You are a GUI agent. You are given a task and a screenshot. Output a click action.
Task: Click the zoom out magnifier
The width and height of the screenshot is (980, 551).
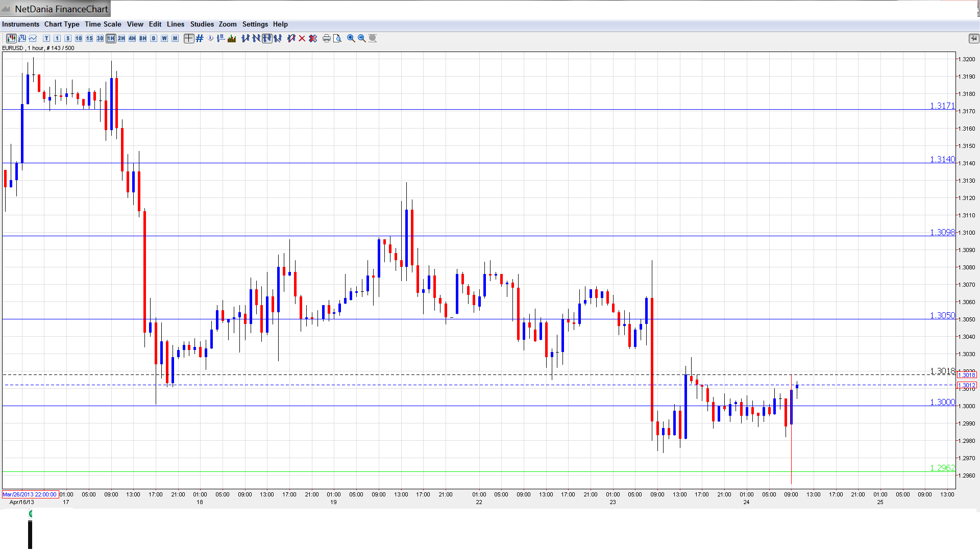[x=362, y=38]
